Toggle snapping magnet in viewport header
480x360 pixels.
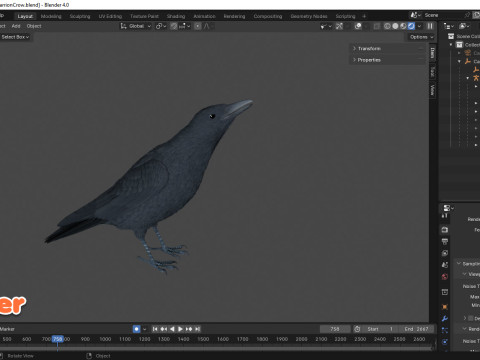[174, 26]
